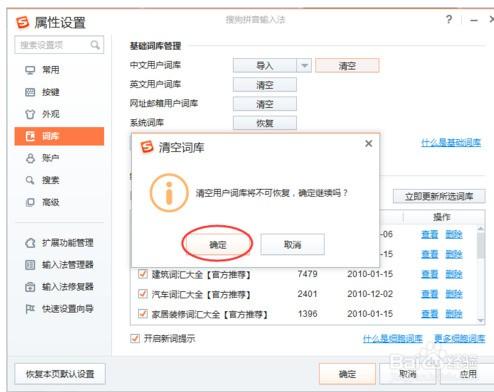
Task: Select the 2010-12-02 date text
Action: (x=370, y=294)
